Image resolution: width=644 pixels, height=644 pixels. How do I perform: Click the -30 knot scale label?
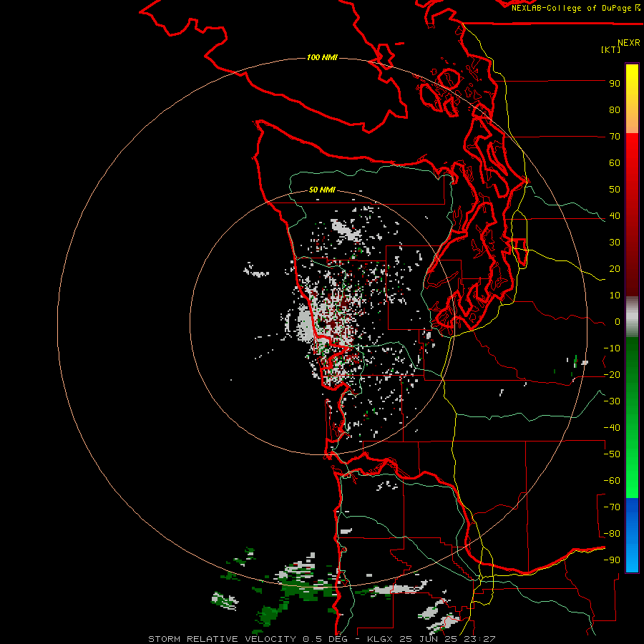coord(612,401)
